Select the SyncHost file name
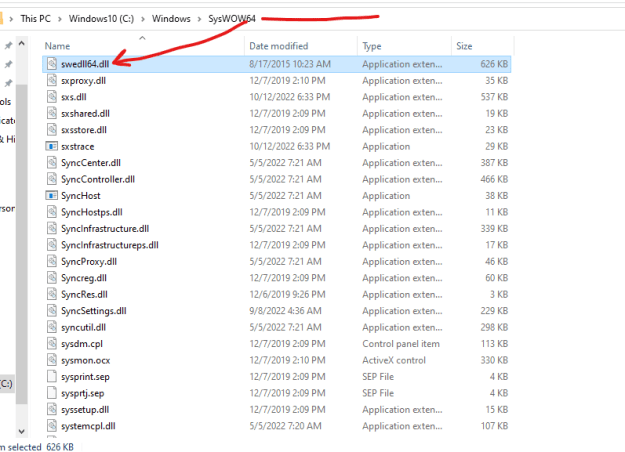 (81, 196)
